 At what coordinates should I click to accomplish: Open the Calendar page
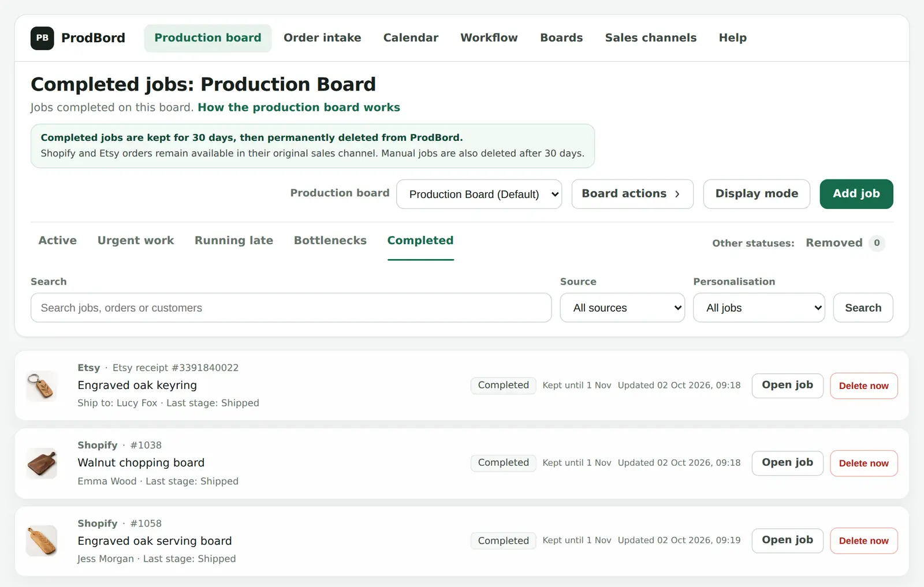click(411, 38)
